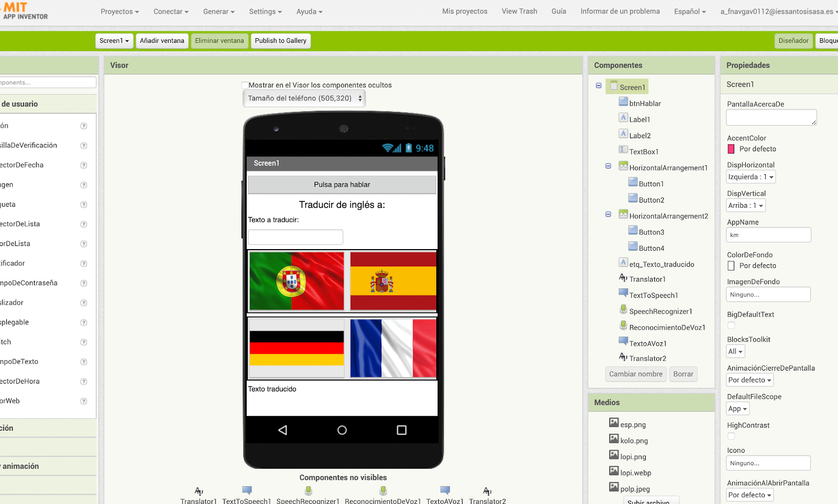Viewport: 838px width, 504px height.
Task: Open the Screen1 screen selector dropdown
Action: coord(114,41)
